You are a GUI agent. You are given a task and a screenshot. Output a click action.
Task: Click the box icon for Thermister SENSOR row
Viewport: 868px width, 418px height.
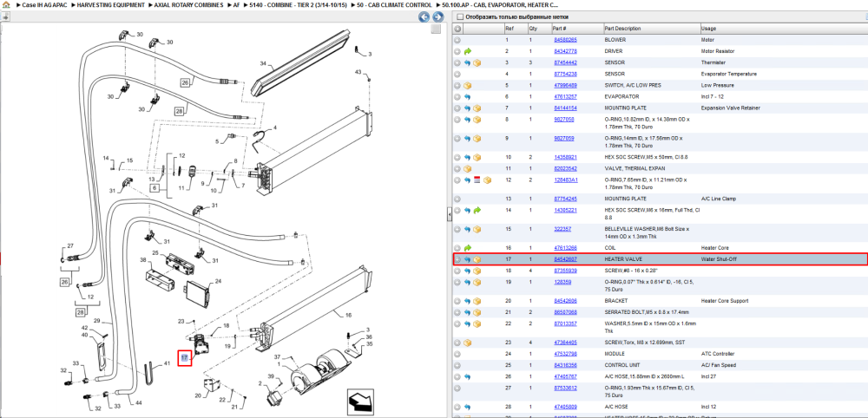coord(477,62)
